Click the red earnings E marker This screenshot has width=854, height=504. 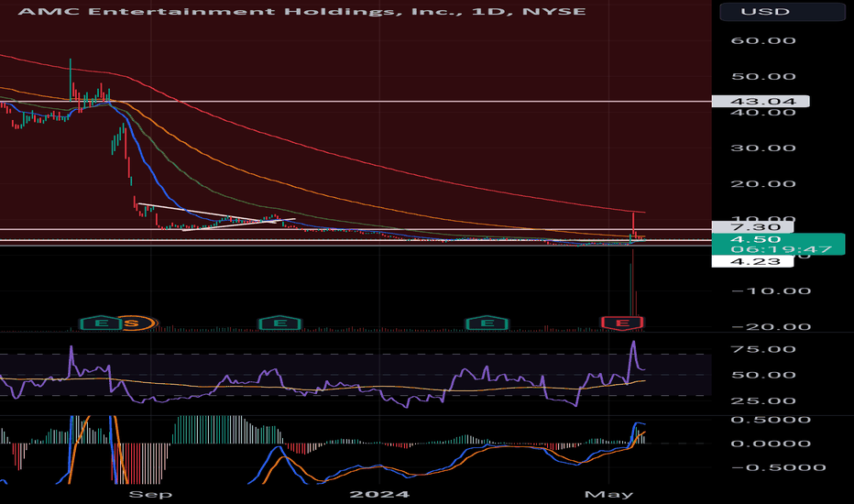(x=621, y=323)
